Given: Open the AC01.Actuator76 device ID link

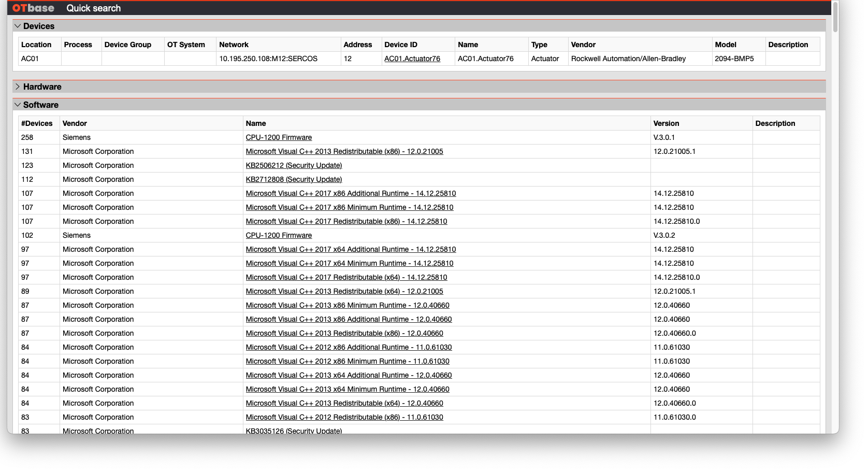Looking at the screenshot, I should pyautogui.click(x=412, y=59).
